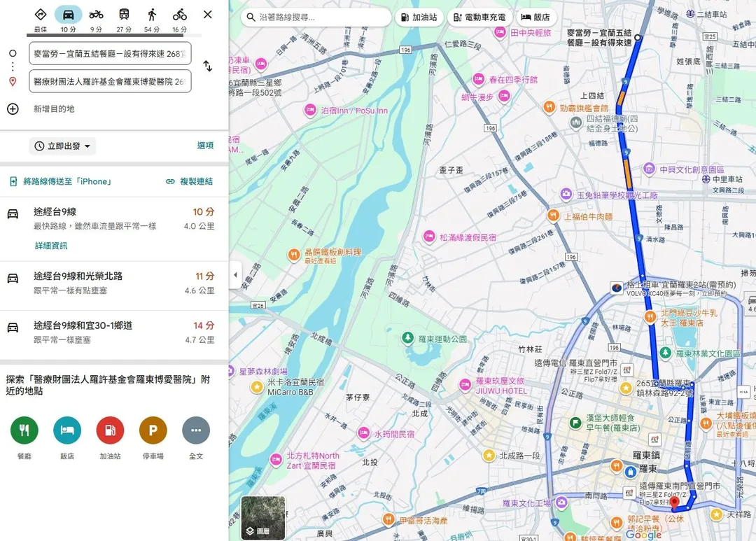Image resolution: width=756 pixels, height=541 pixels.
Task: Click 中興文化創意園區 marker
Action: coord(650,169)
